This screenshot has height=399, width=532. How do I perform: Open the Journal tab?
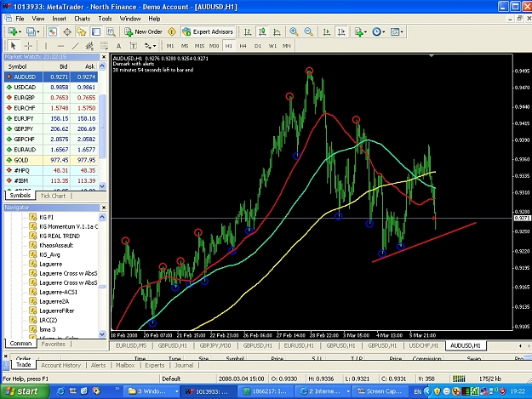[x=184, y=365]
